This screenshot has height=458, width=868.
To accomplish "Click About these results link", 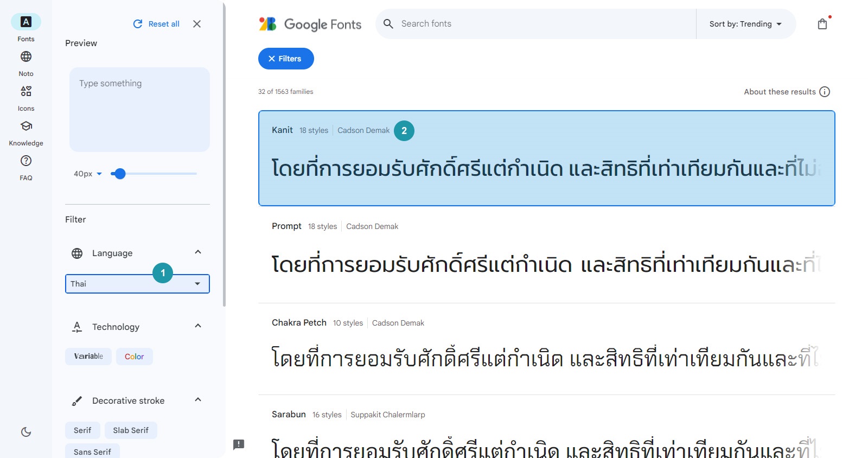I will [x=780, y=92].
